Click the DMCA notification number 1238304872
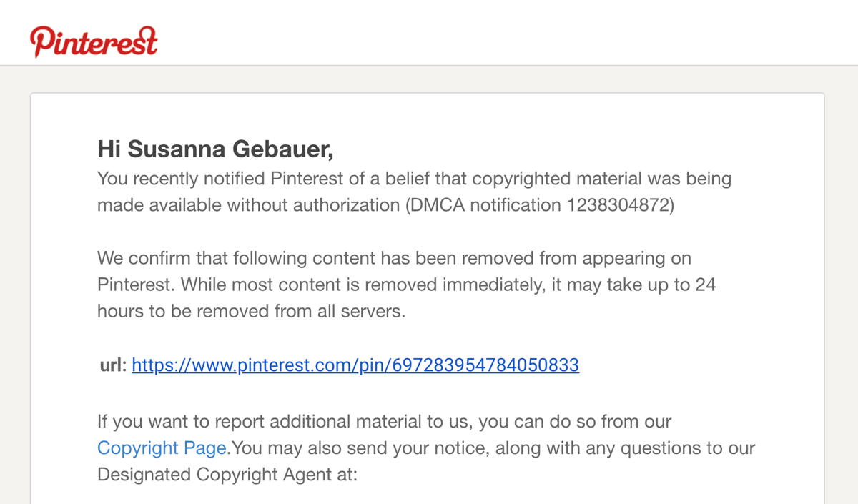 click(x=618, y=205)
